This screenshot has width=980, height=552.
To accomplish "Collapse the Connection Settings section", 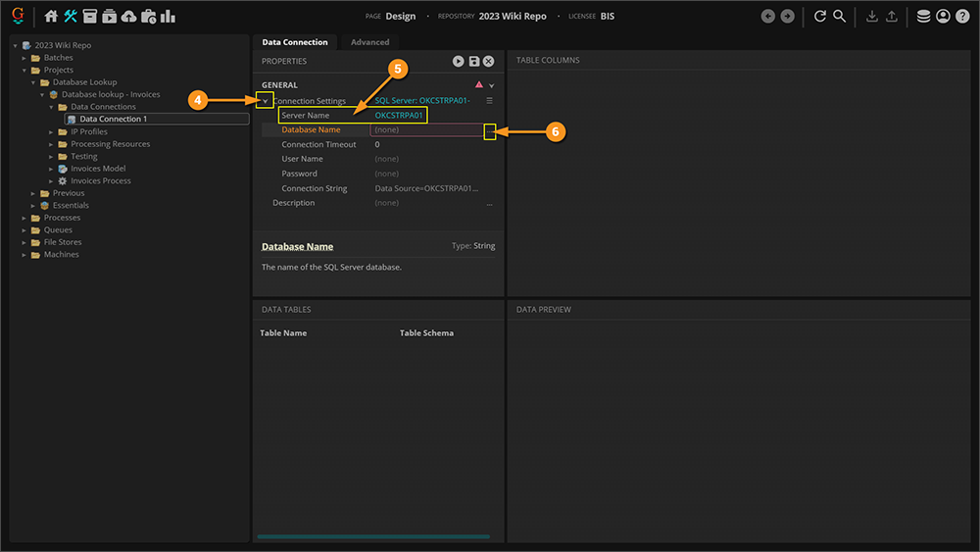I will [265, 101].
